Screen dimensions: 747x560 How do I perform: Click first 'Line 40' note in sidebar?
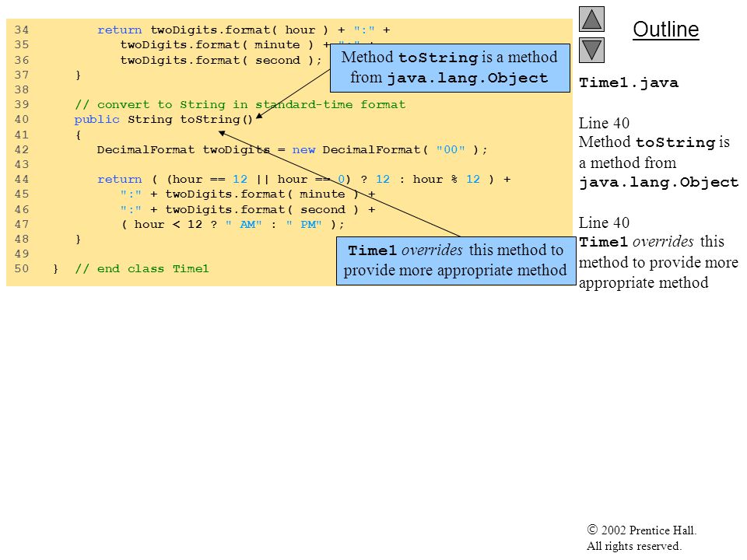click(604, 124)
